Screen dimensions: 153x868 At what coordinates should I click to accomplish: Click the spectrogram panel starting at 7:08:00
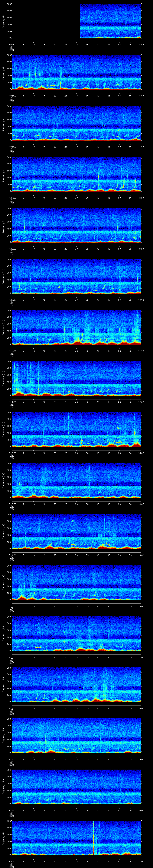point(77,225)
